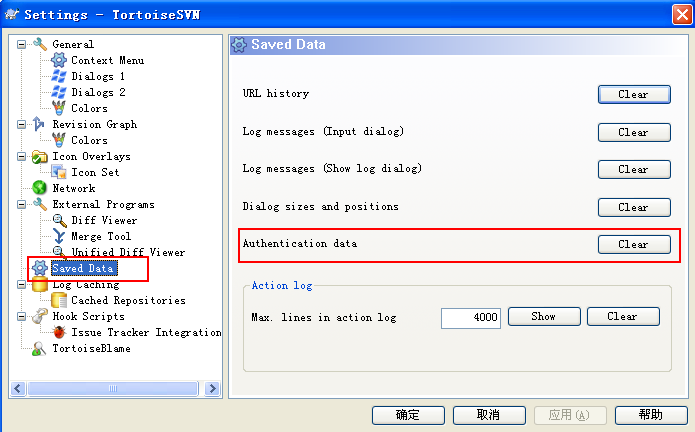The image size is (695, 432).
Task: Click the Log Caching database icon
Action: (x=39, y=284)
